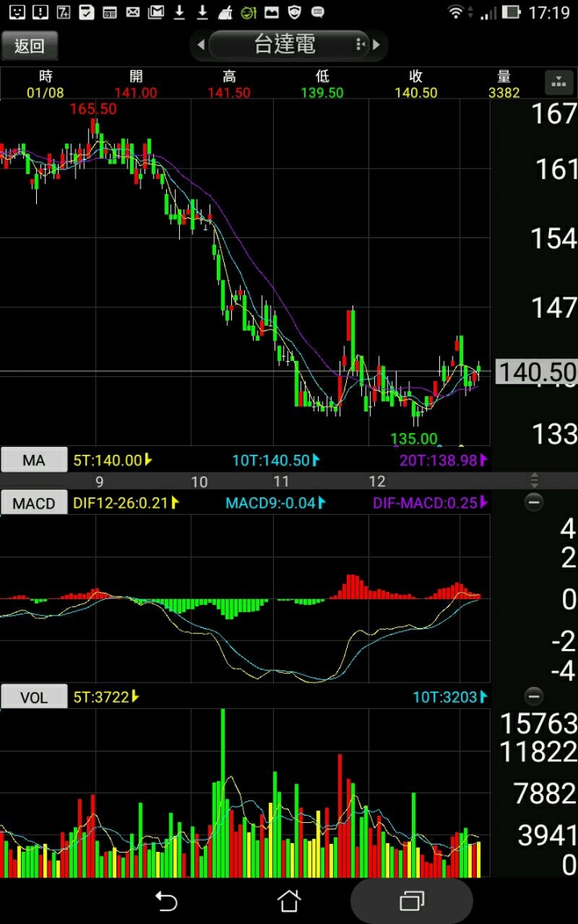The width and height of the screenshot is (578, 924).
Task: Select the volume value 3382
Action: pos(504,92)
